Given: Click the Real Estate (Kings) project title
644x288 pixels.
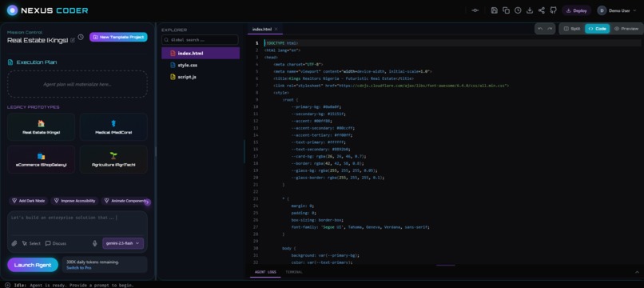Looking at the screenshot, I should (38, 40).
